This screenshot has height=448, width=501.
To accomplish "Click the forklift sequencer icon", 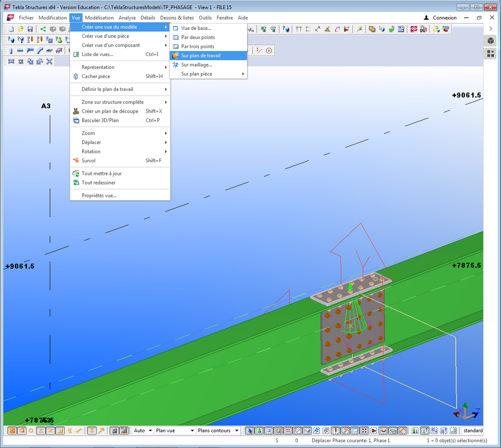I will coord(423,29).
